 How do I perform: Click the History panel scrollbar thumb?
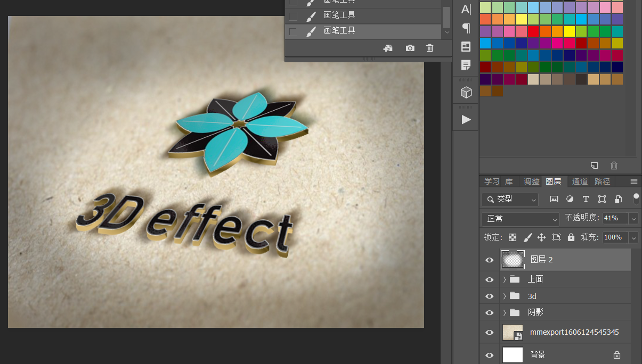coord(446,17)
